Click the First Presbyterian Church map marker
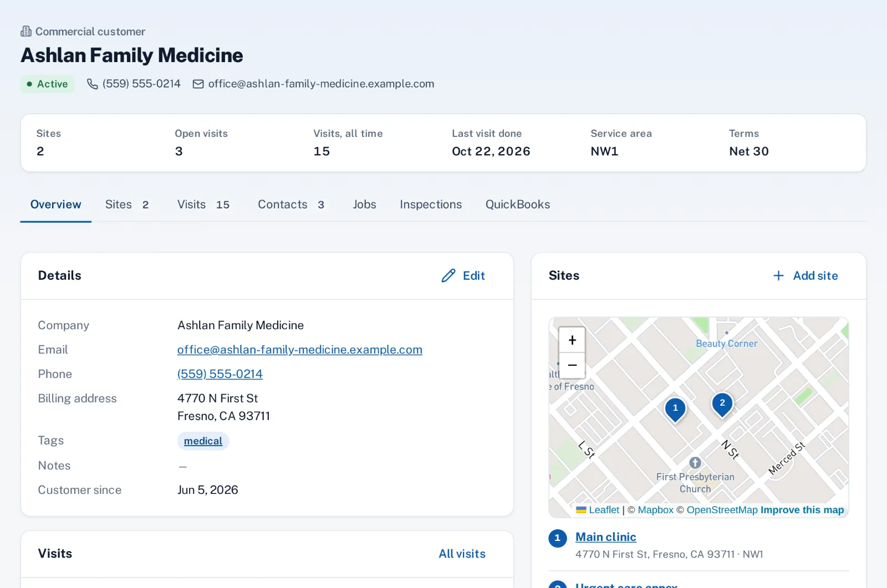Image resolution: width=887 pixels, height=588 pixels. (x=695, y=462)
